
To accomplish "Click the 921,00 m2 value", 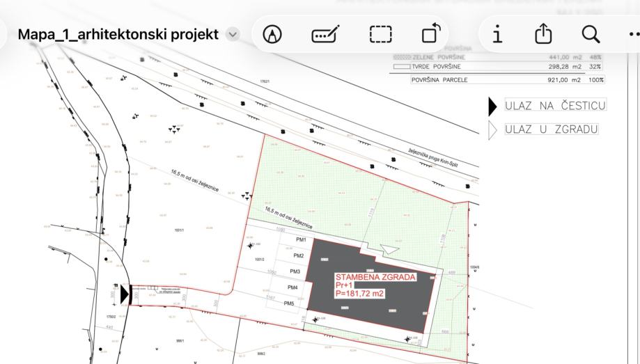I will (x=563, y=80).
